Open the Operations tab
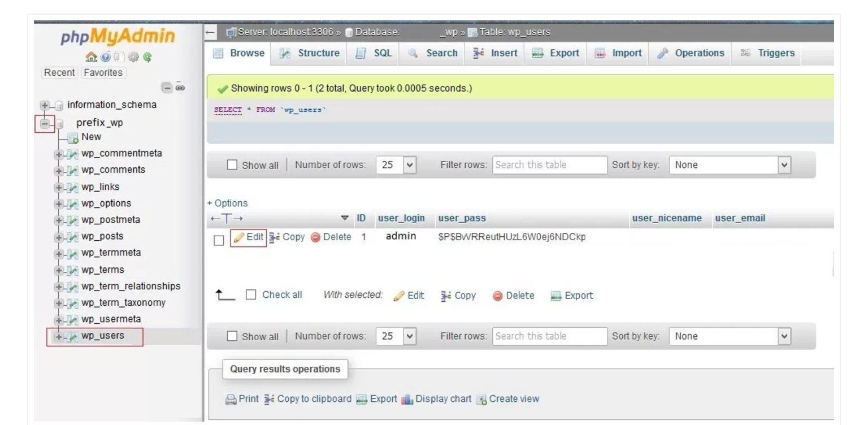The width and height of the screenshot is (868, 425). point(691,53)
